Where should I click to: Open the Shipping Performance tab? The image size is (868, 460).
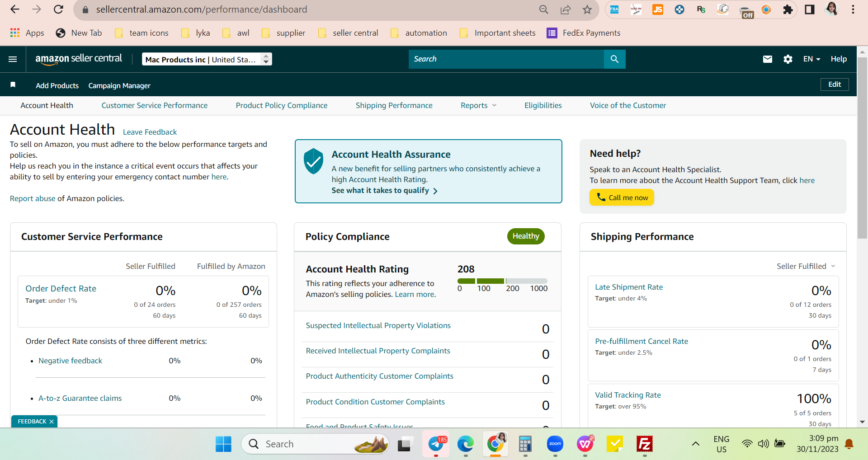(394, 105)
